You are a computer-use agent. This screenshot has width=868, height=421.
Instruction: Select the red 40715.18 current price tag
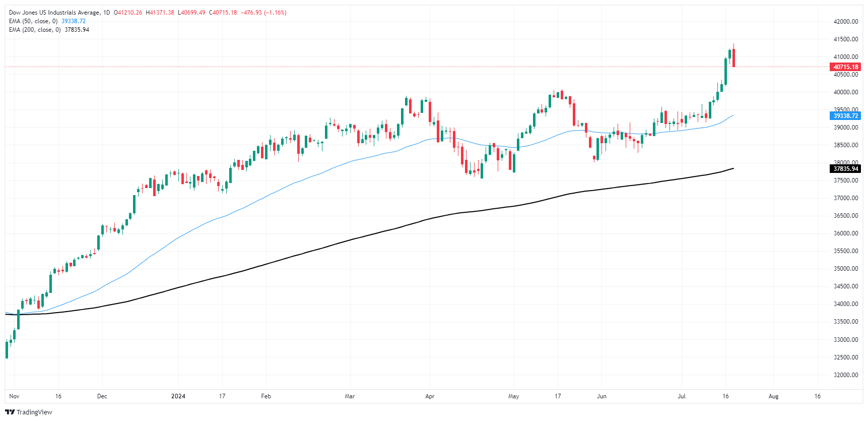[845, 67]
